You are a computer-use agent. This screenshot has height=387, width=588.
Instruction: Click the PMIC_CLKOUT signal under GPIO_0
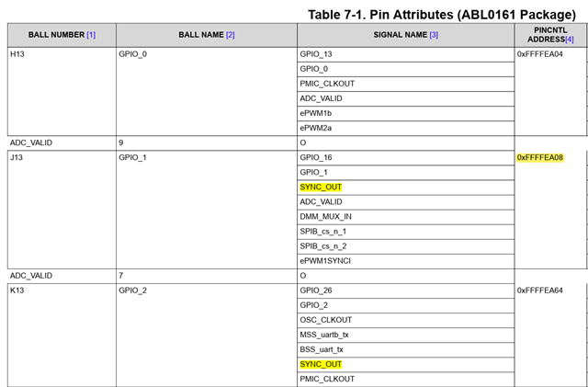[x=327, y=84]
